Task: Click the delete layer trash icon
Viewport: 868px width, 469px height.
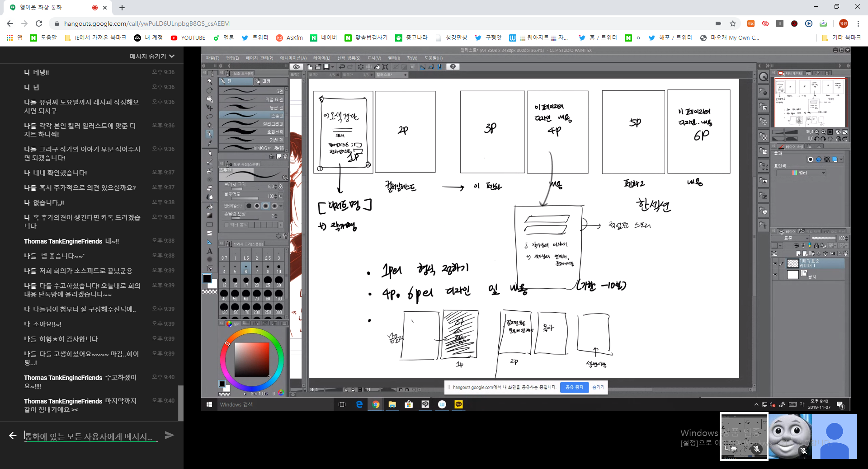Action: point(845,253)
